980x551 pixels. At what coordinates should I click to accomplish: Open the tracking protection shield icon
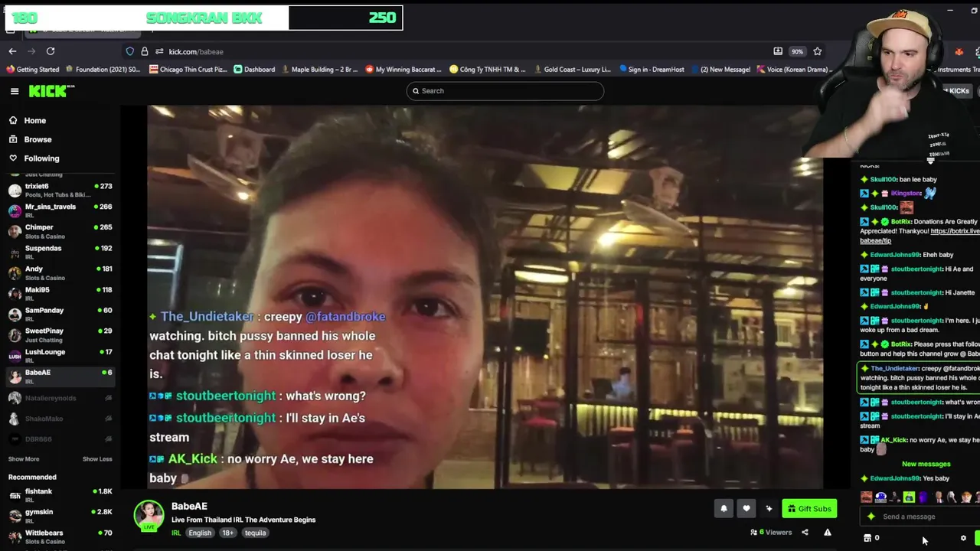coord(130,51)
